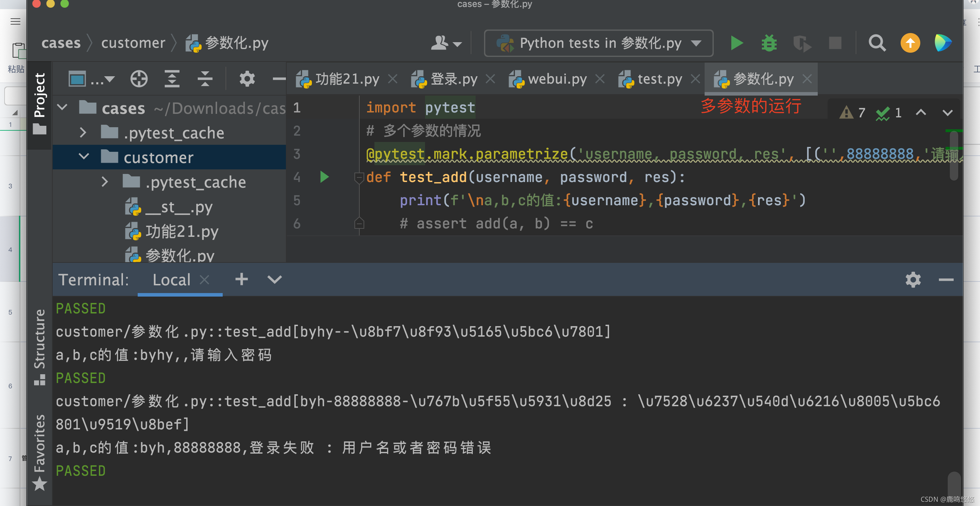Collapse the cases root folder

pyautogui.click(x=62, y=107)
